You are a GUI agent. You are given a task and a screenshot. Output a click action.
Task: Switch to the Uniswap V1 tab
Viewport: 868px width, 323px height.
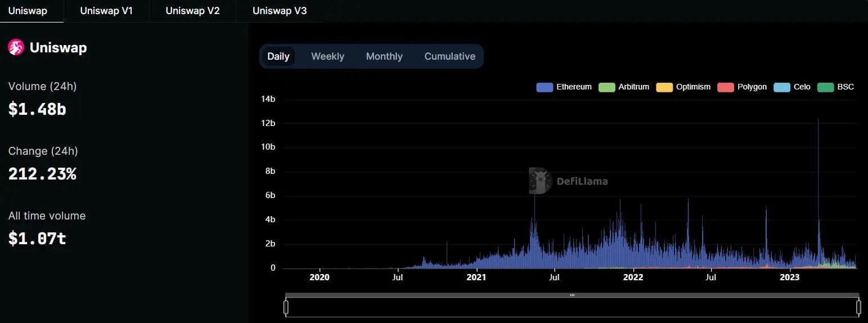106,11
